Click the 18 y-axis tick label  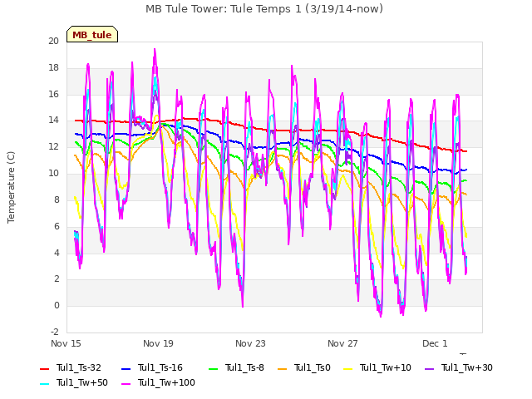[x=53, y=67]
